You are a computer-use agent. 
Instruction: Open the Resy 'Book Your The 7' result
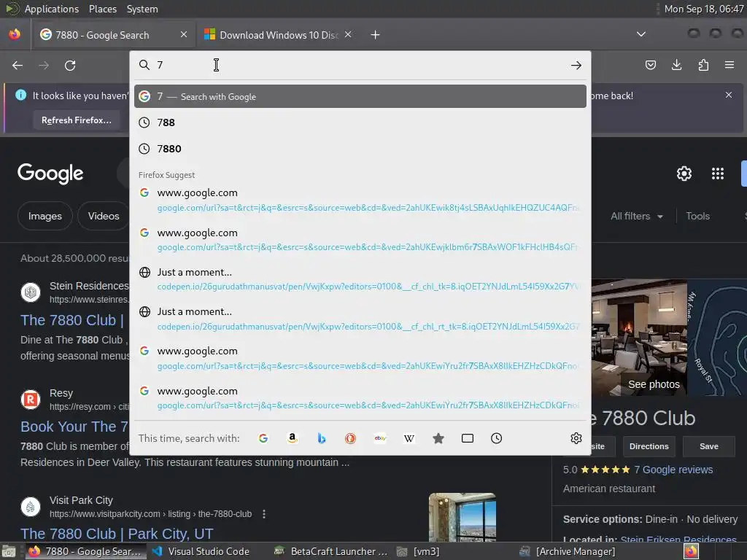click(x=74, y=427)
